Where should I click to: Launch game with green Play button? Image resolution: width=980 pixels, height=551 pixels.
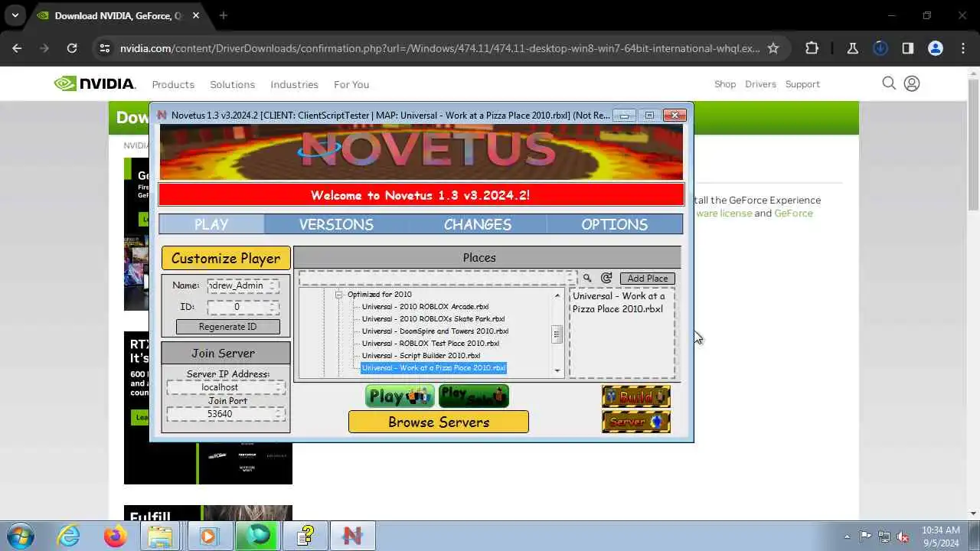(400, 396)
